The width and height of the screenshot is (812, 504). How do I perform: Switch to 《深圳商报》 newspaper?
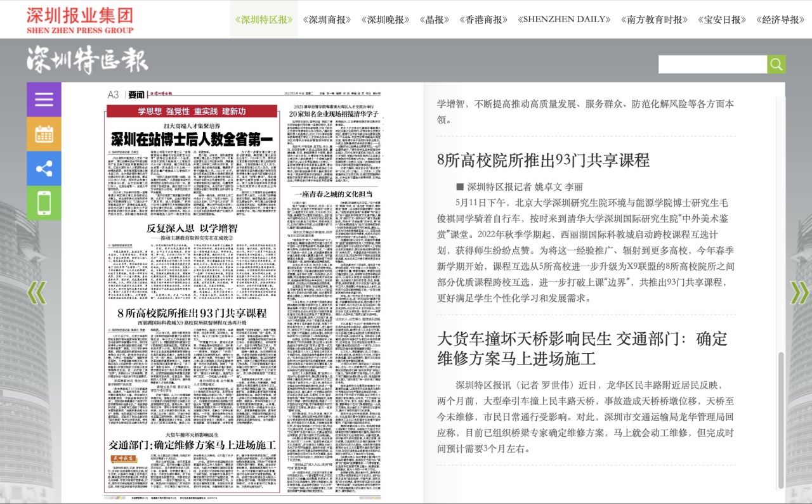coord(327,20)
